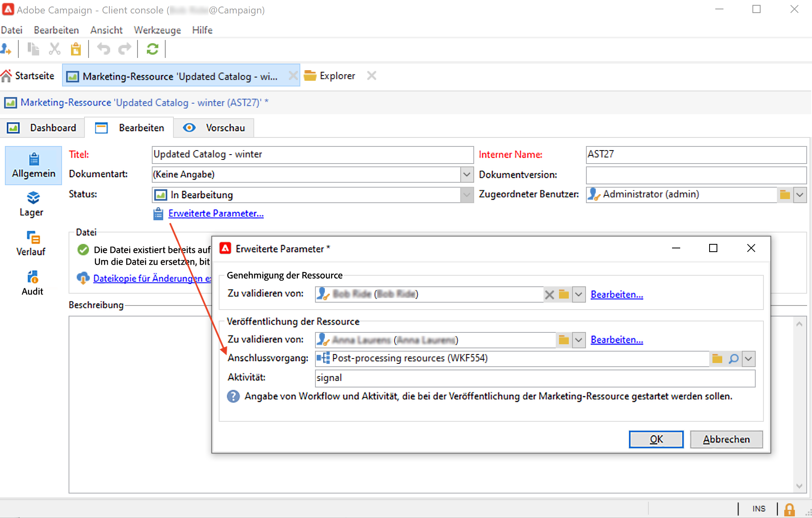Click the refresh icon in toolbar

click(x=152, y=49)
